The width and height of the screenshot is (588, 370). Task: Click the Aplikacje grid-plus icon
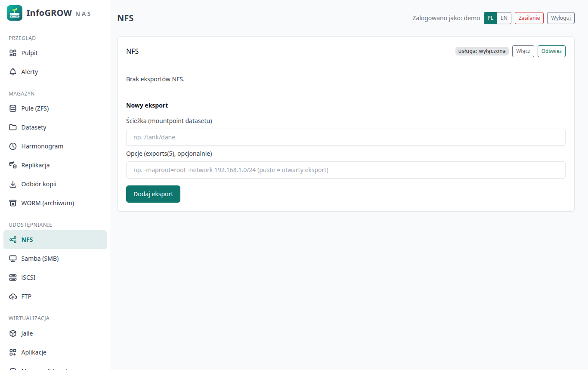(x=13, y=352)
